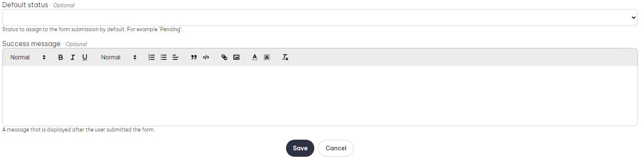Screen dimensions: 644x161
Task: Toggle bold formatting in editor toolbar
Action: click(x=61, y=57)
